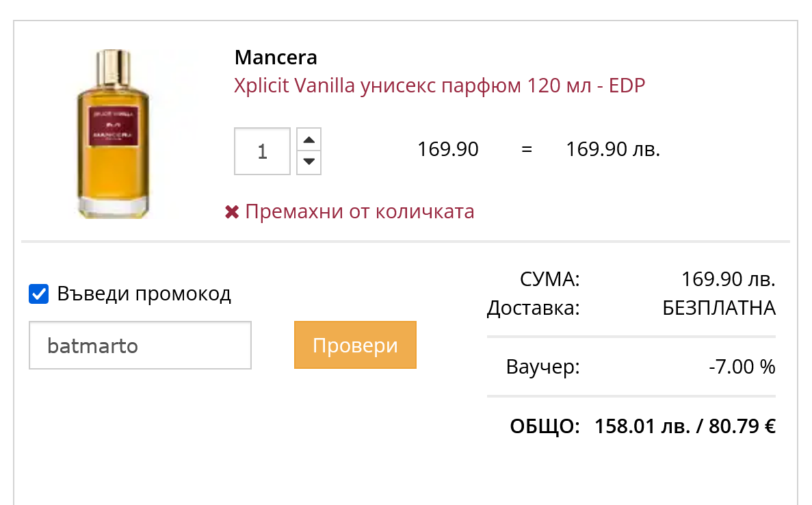Viewport: 812px width, 505px height.
Task: Click the quantity decrease down arrow
Action: [x=309, y=162]
